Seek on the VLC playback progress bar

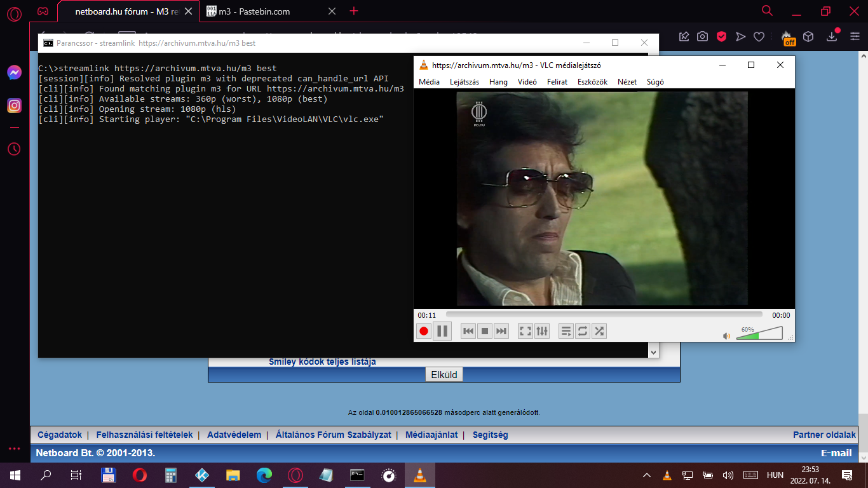(604, 315)
